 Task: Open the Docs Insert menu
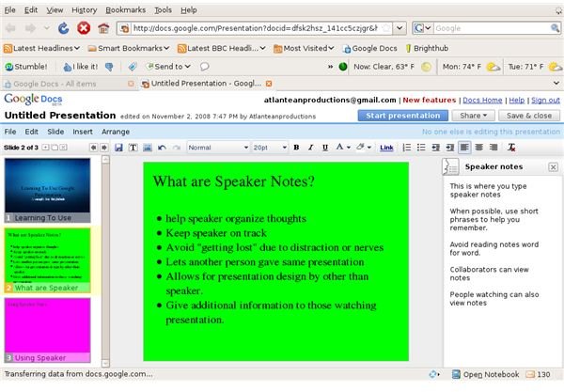coord(83,132)
